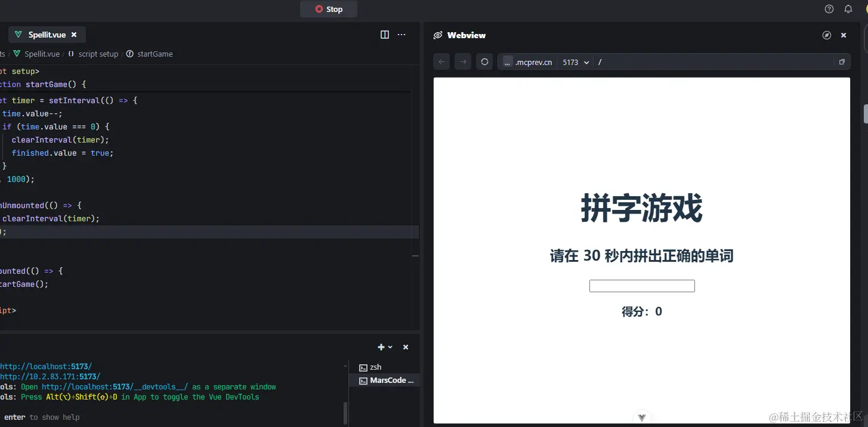Expand the new terminal dropdown chevron
Viewport: 868px width, 427px height.
click(390, 347)
